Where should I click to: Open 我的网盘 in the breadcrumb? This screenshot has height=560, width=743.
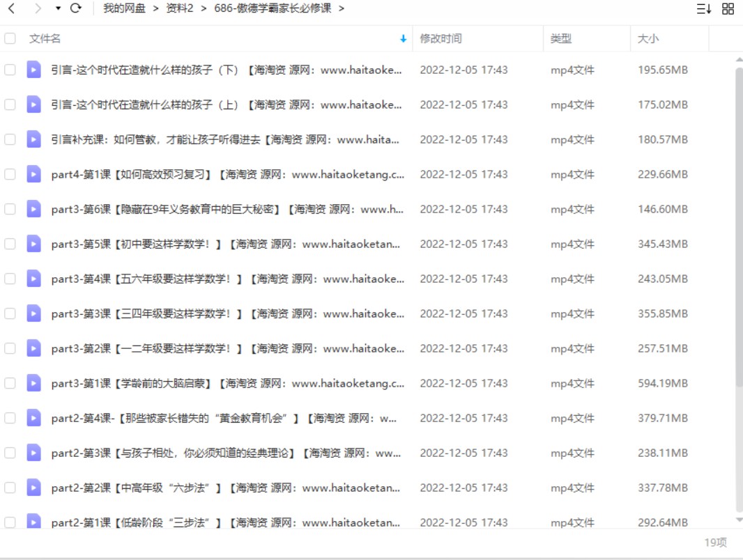124,8
